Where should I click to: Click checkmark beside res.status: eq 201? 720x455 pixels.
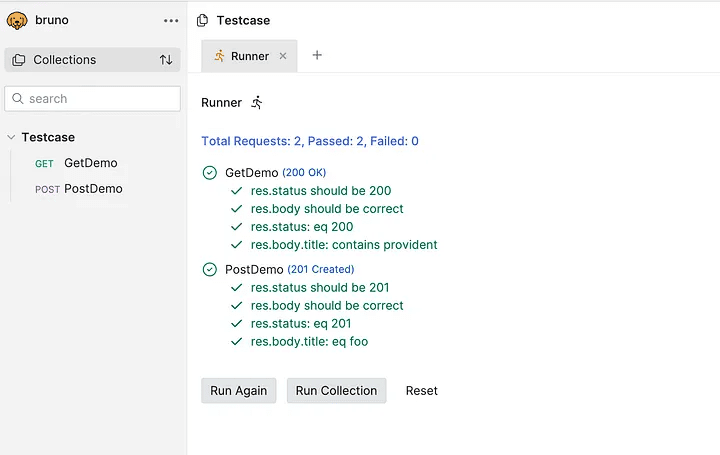[236, 324]
